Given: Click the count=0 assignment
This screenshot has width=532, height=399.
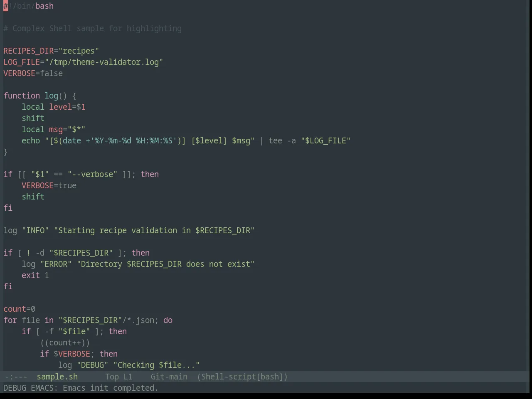Looking at the screenshot, I should click(20, 309).
